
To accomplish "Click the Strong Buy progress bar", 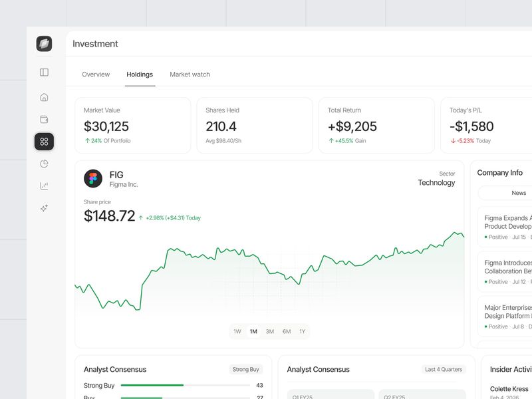I will [x=186, y=385].
